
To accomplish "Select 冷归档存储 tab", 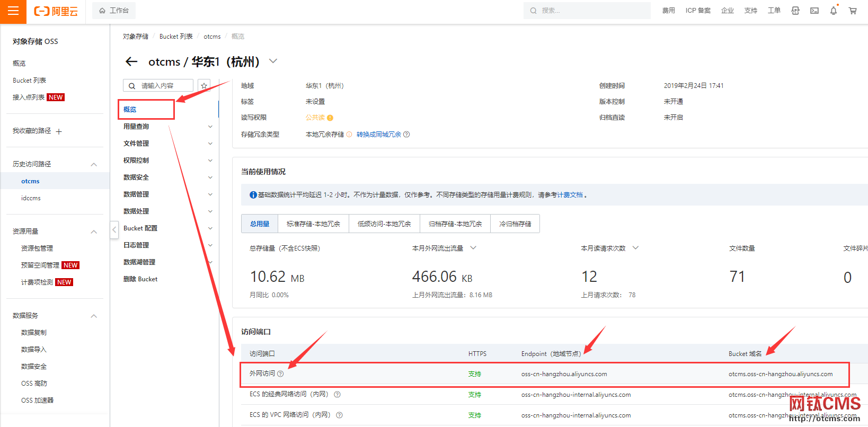I will (x=515, y=224).
